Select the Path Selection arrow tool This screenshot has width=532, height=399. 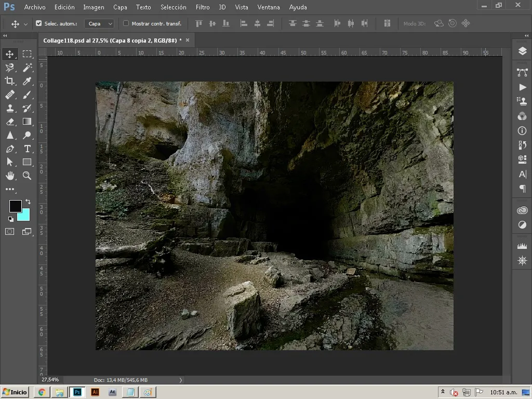pyautogui.click(x=9, y=162)
